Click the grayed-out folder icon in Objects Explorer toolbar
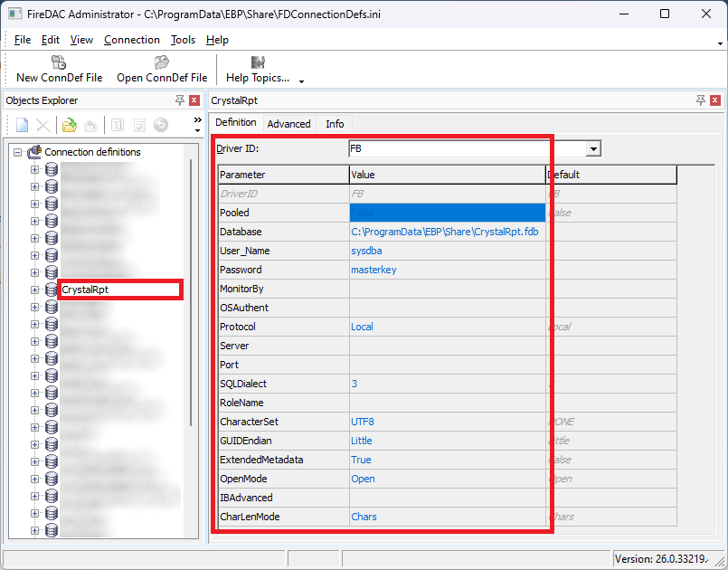The width and height of the screenshot is (728, 570). 91,126
